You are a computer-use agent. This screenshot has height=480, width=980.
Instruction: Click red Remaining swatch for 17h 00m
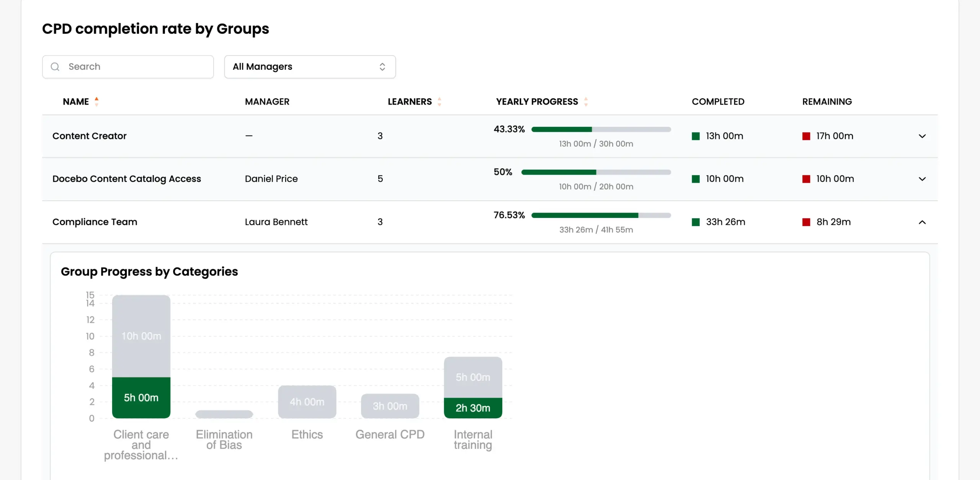point(806,136)
